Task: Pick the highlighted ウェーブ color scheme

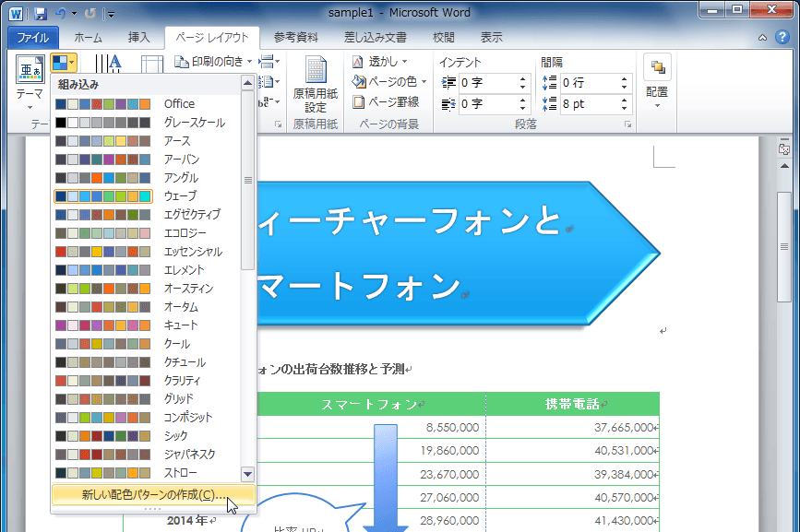Action: [x=147, y=195]
